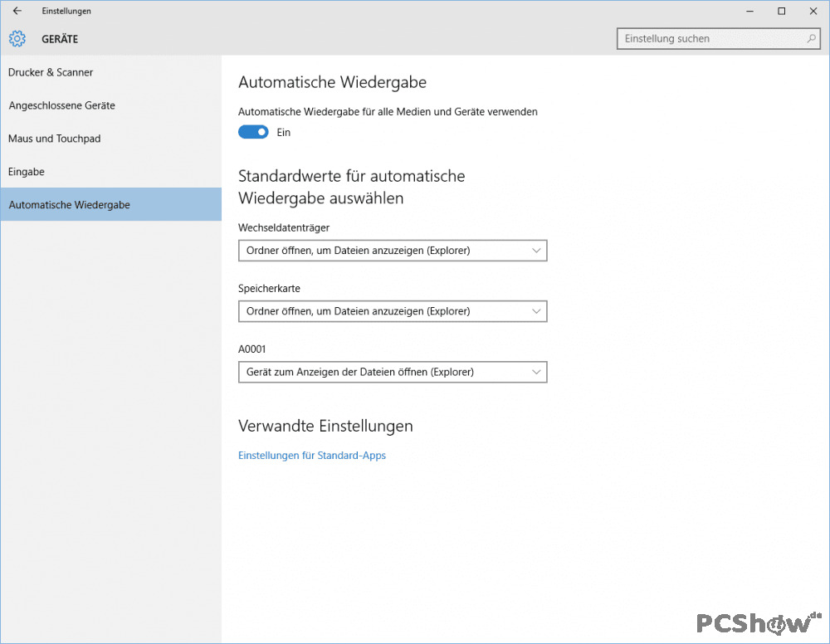Open the Eingabe settings page
Image resolution: width=830 pixels, height=644 pixels.
tap(110, 172)
